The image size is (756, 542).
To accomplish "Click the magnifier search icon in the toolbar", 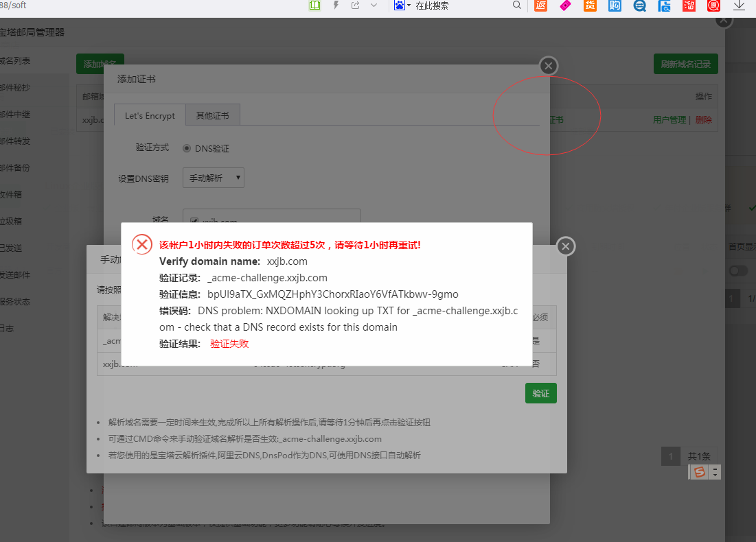I will pyautogui.click(x=517, y=5).
